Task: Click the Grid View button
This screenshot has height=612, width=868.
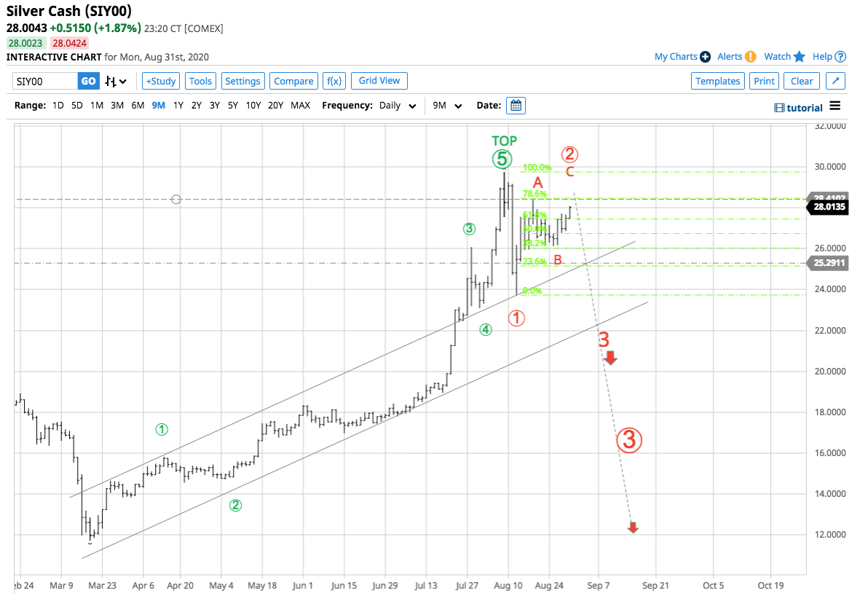Action: click(379, 81)
